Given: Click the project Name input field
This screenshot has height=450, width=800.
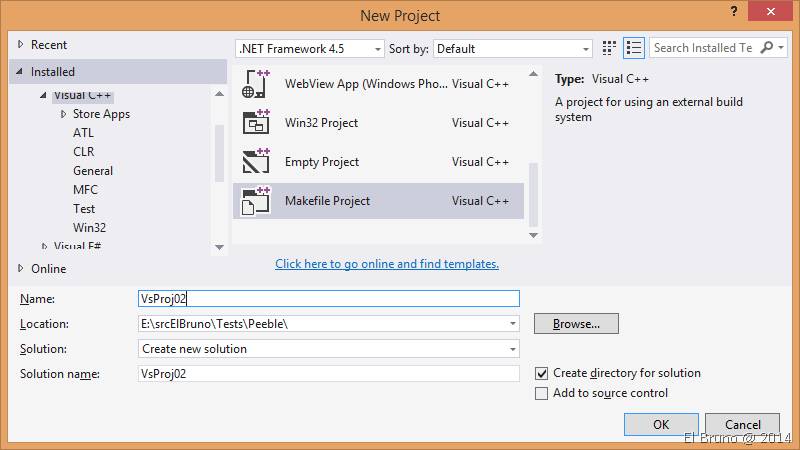Looking at the screenshot, I should coord(329,298).
